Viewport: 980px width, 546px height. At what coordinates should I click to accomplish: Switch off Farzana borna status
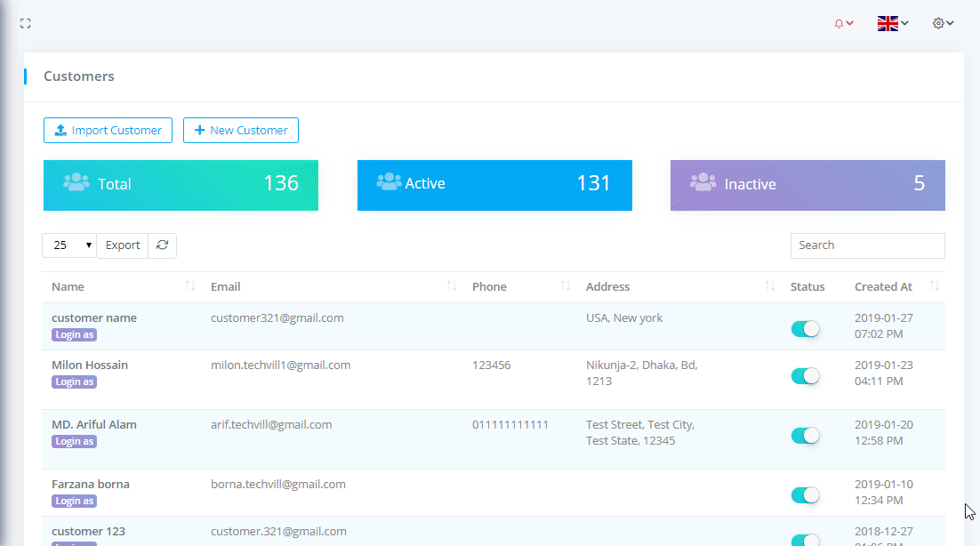coord(806,495)
